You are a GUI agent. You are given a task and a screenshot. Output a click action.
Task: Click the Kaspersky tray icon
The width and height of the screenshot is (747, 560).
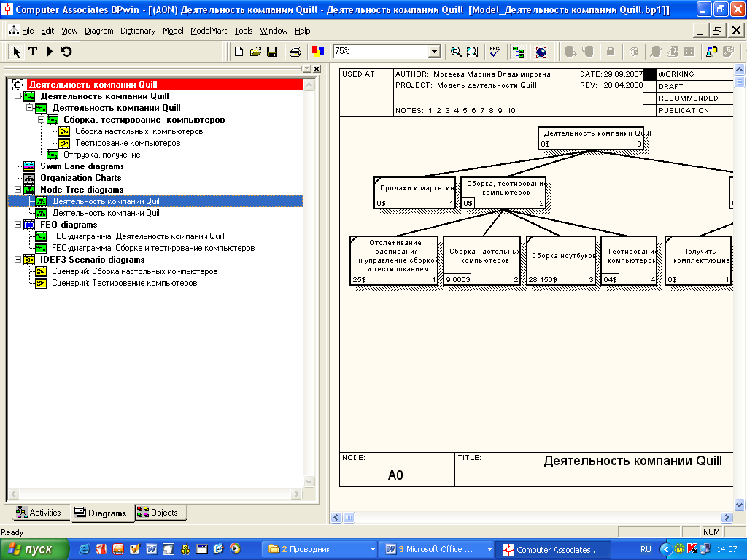coord(693,549)
